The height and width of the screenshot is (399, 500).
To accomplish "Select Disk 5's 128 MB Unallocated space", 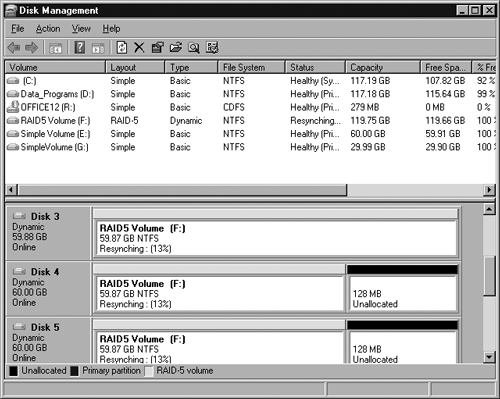I will (x=402, y=347).
